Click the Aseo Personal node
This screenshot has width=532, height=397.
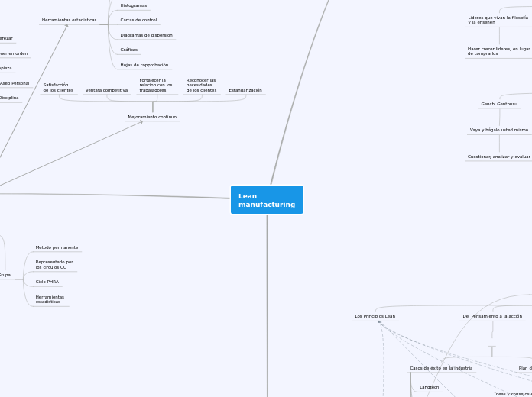pyautogui.click(x=15, y=83)
